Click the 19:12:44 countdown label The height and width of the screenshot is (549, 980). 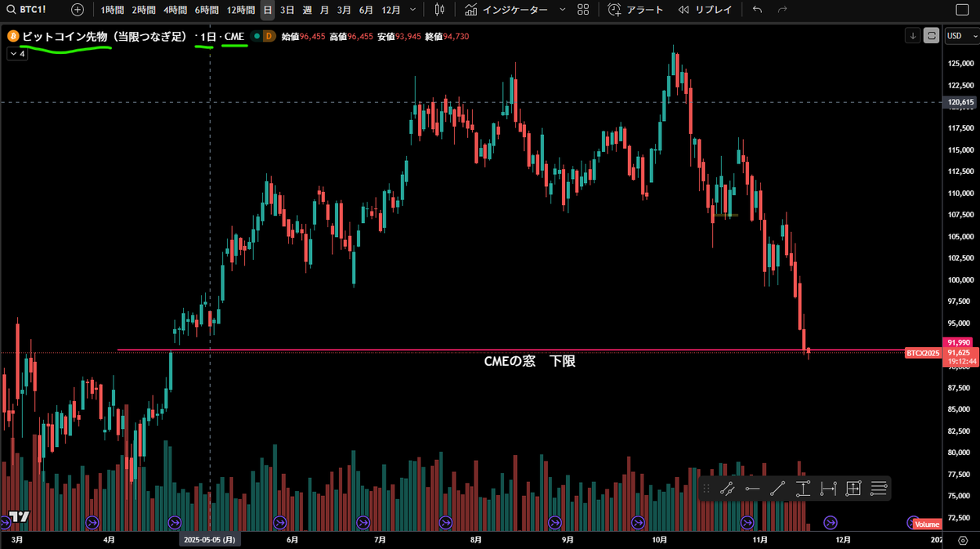tap(960, 361)
